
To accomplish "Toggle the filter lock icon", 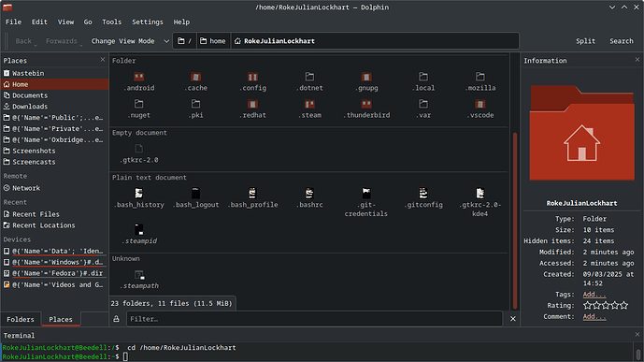I will (x=117, y=319).
